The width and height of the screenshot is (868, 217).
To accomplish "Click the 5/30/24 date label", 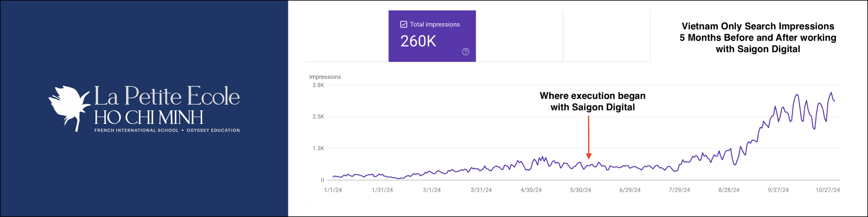I will 580,190.
